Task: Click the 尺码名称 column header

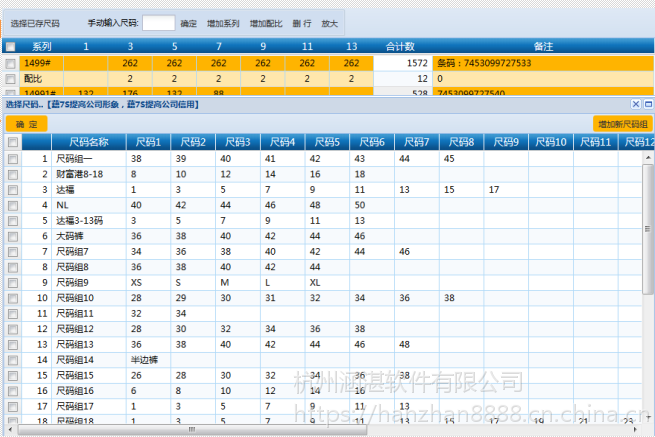Action: coord(89,142)
